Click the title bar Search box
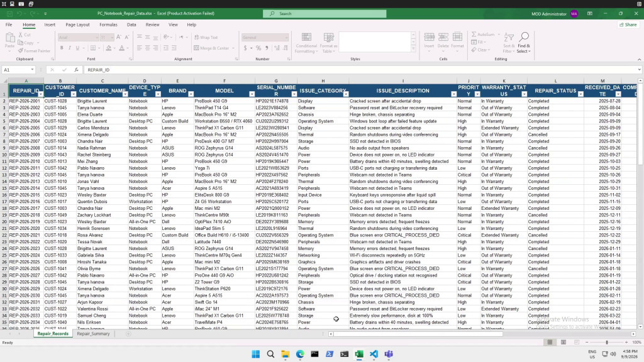 coord(325,14)
